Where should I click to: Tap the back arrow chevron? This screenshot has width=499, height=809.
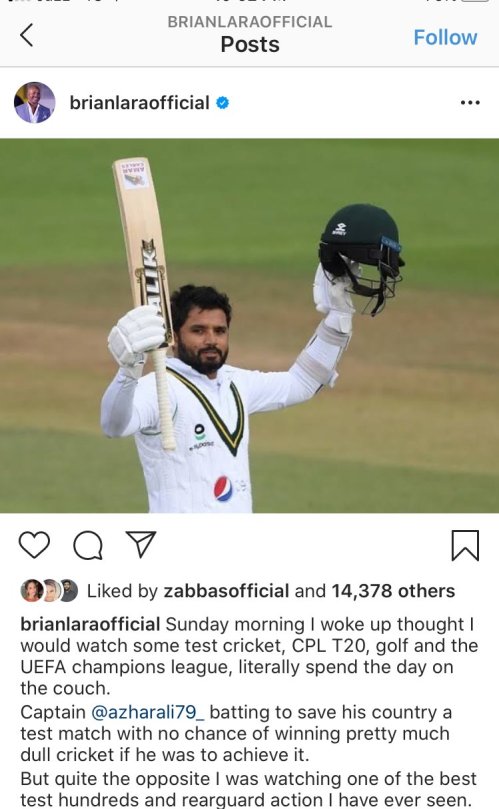27,35
